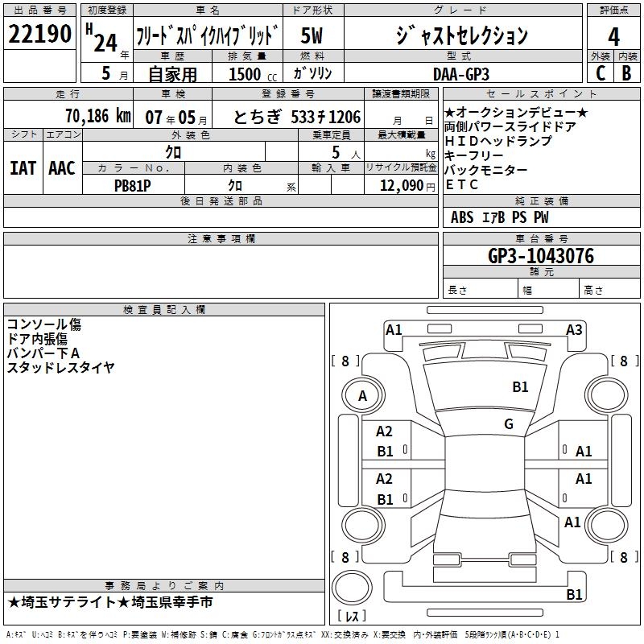Click the recycle deposit 12,090円
644x644 pixels.
point(407,186)
